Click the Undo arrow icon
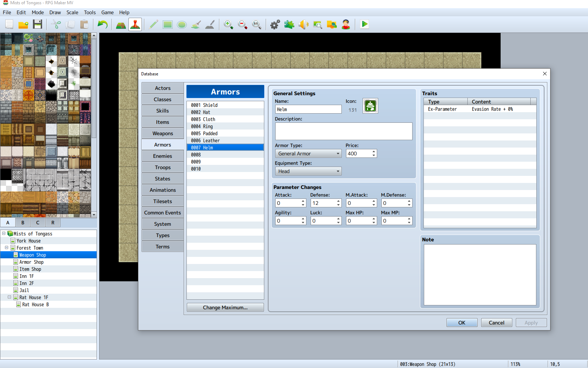 103,24
